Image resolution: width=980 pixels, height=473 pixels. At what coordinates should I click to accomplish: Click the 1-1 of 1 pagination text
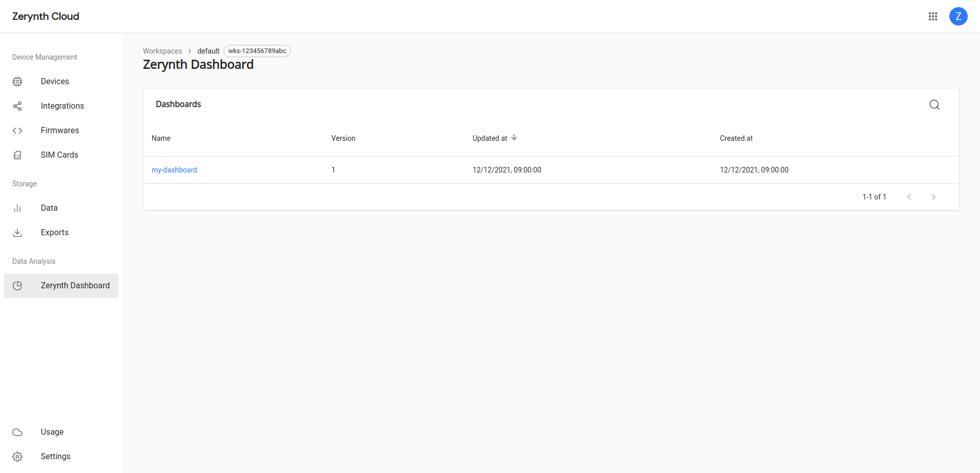(874, 197)
